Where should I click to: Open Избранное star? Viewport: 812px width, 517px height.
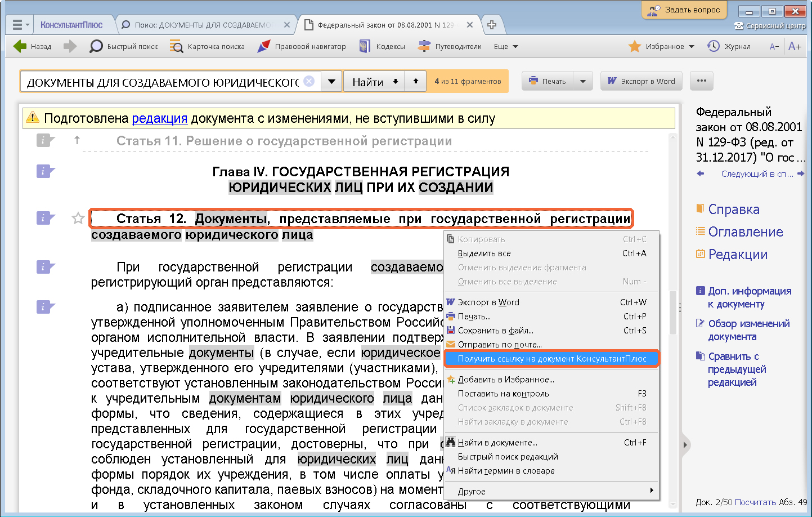[635, 46]
